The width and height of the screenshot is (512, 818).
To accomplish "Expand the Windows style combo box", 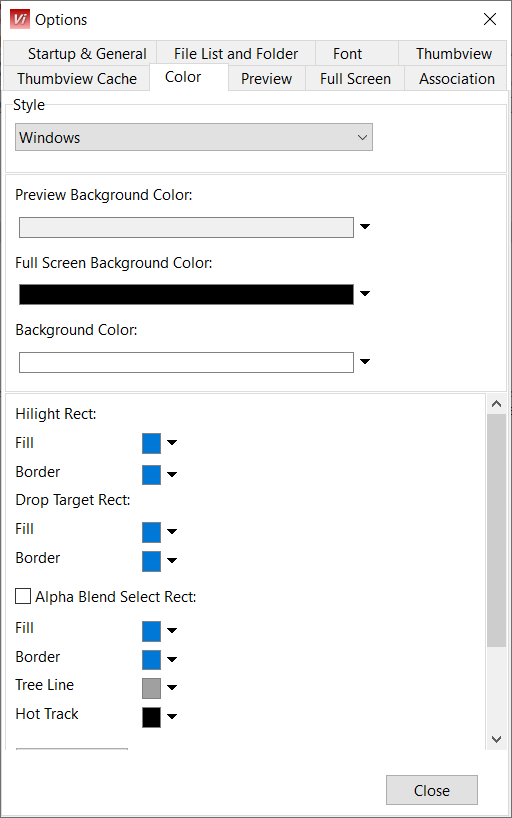I will click(194, 137).
